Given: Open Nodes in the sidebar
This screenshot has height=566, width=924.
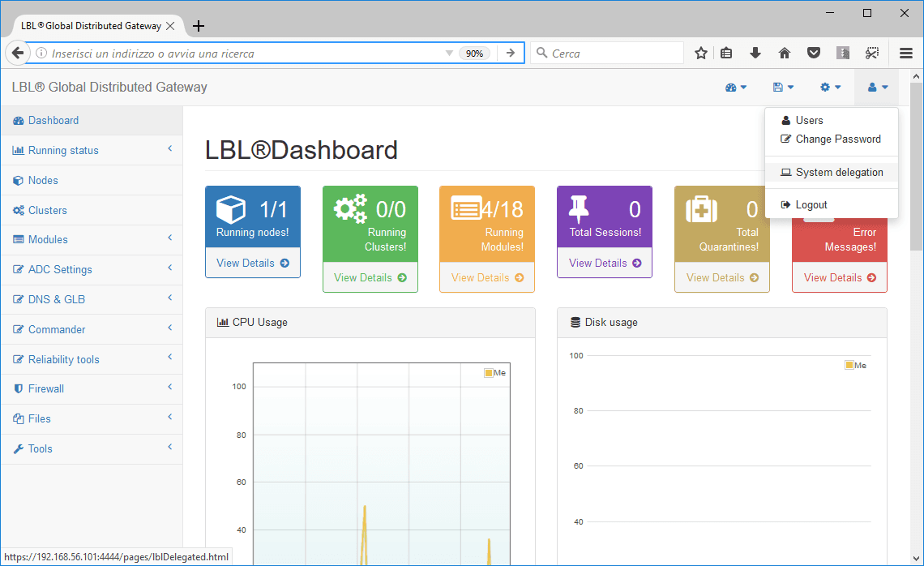Looking at the screenshot, I should click(x=92, y=180).
